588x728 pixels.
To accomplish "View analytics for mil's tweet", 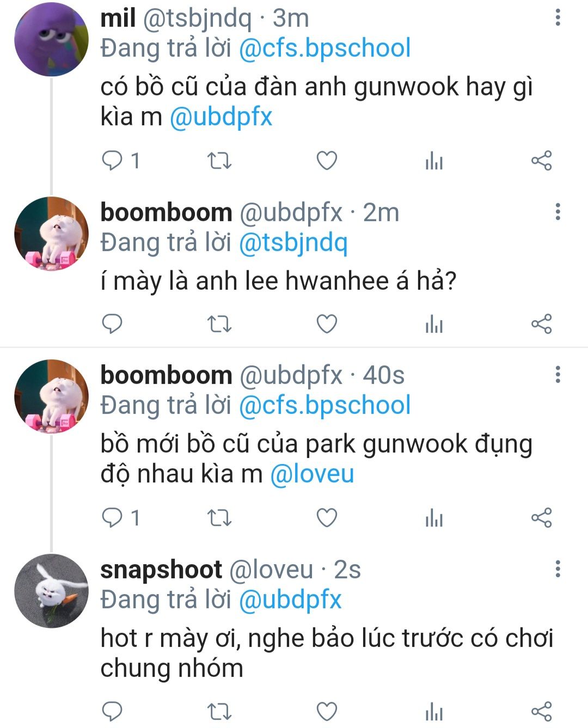I will [434, 161].
